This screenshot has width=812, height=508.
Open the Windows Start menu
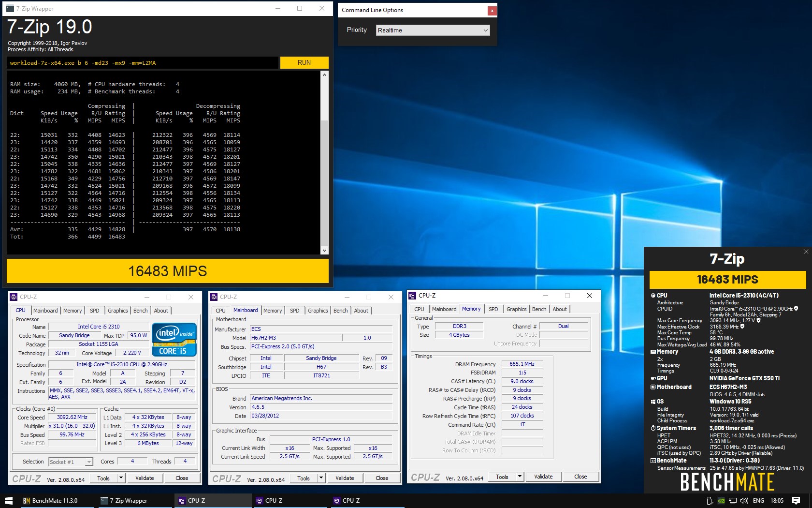click(9, 501)
